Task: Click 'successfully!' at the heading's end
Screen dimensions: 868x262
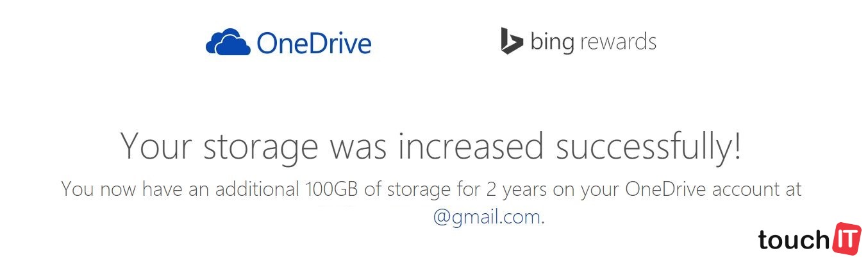Action: (649, 147)
